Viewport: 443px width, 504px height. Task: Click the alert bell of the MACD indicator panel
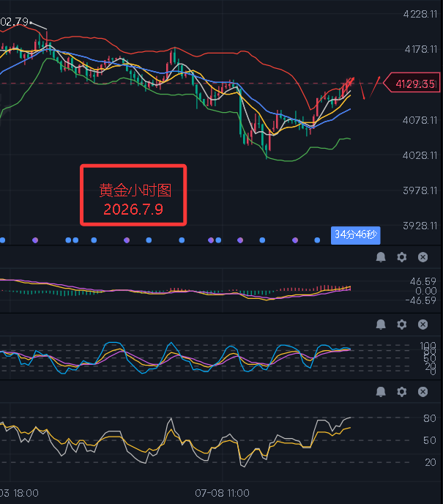381,257
